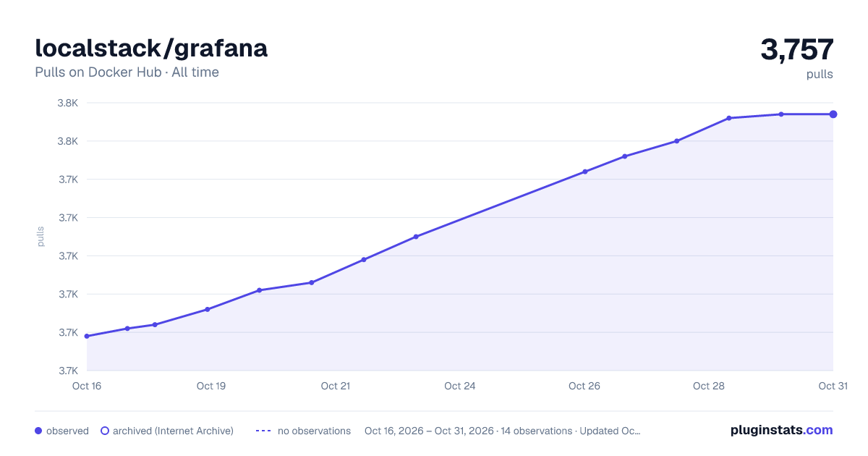Click the data point directly above Oct 19 label

208,309
